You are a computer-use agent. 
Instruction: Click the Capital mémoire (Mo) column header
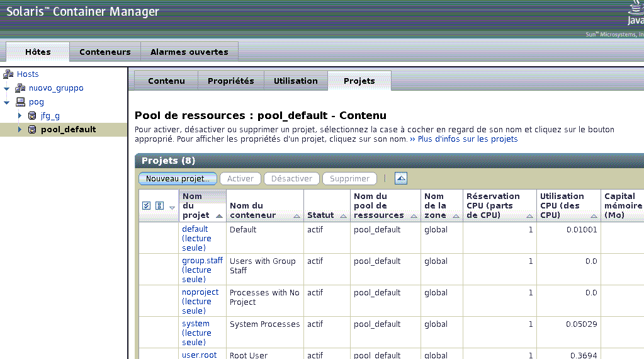(x=623, y=206)
